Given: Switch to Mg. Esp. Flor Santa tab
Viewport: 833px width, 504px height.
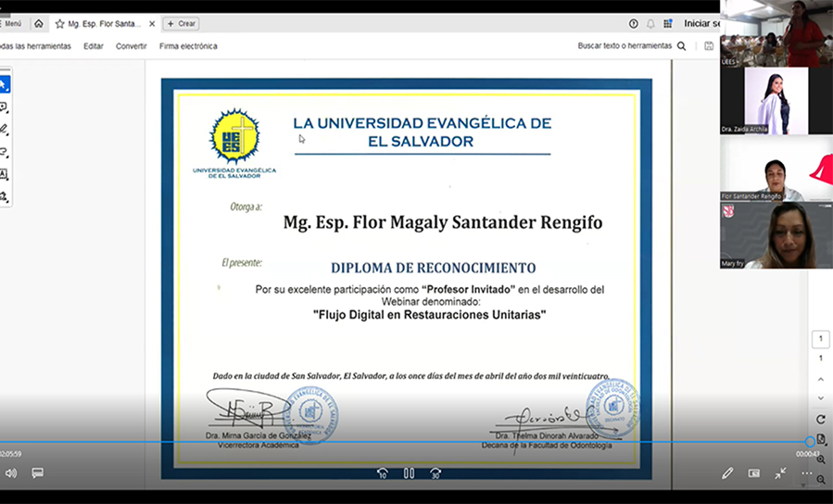Looking at the screenshot, I should [x=105, y=24].
